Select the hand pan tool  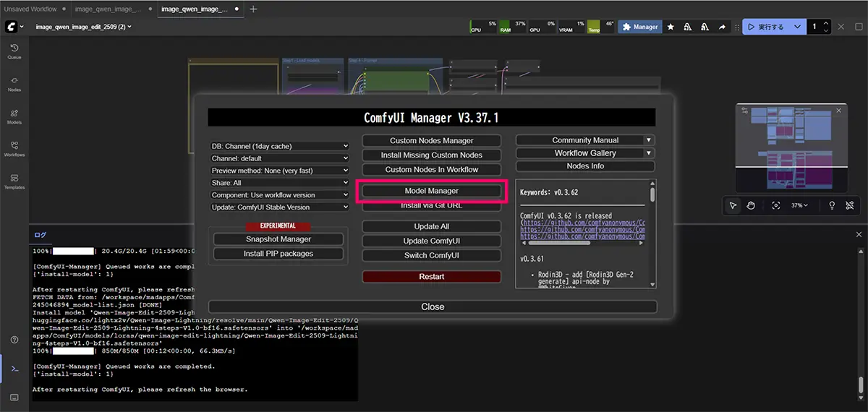(x=751, y=205)
